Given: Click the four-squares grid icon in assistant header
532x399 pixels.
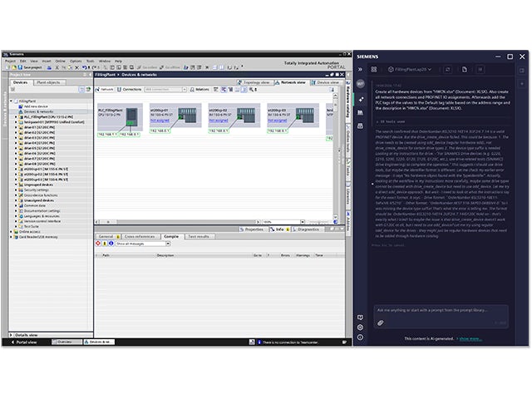Looking at the screenshot, I should coord(374,70).
